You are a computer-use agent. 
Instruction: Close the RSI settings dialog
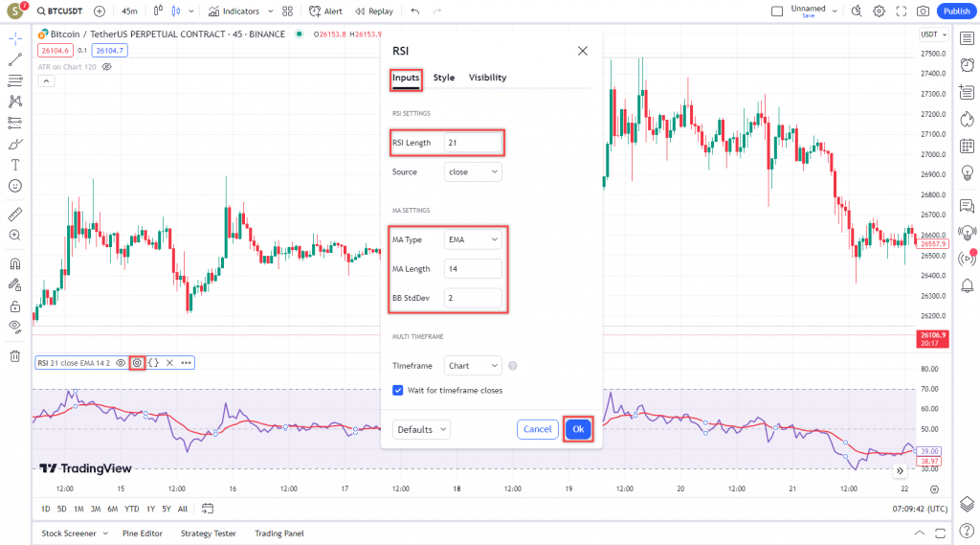click(583, 51)
